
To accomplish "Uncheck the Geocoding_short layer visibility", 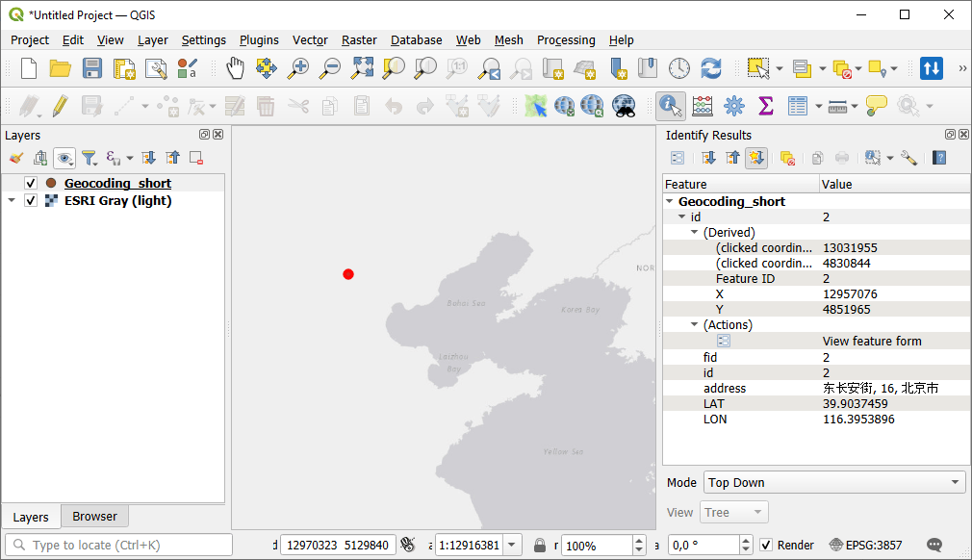I will (x=31, y=183).
